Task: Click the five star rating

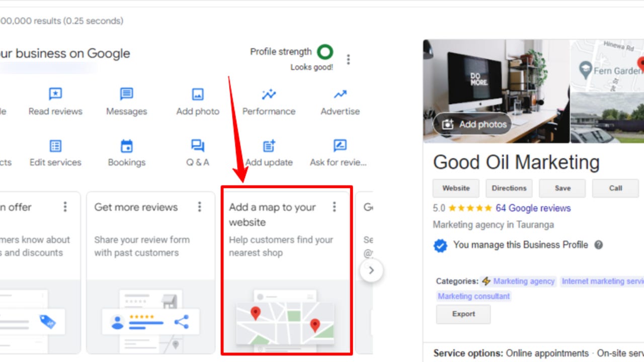Action: tap(470, 208)
